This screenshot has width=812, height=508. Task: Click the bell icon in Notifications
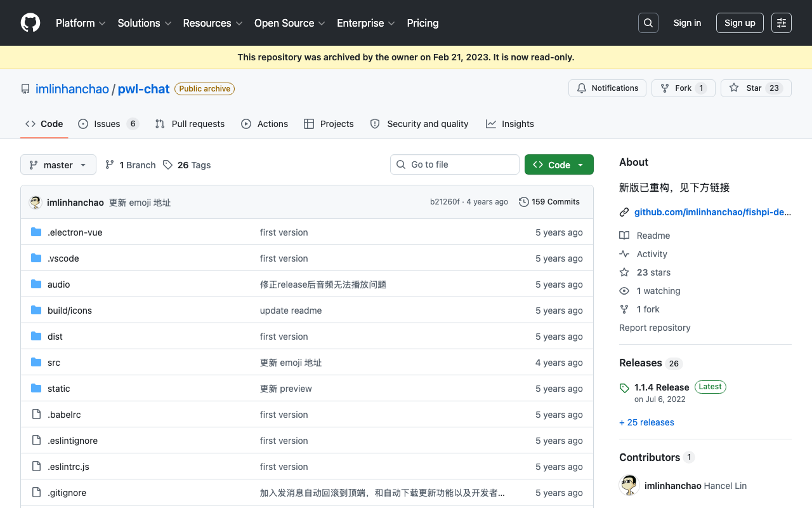pyautogui.click(x=582, y=88)
